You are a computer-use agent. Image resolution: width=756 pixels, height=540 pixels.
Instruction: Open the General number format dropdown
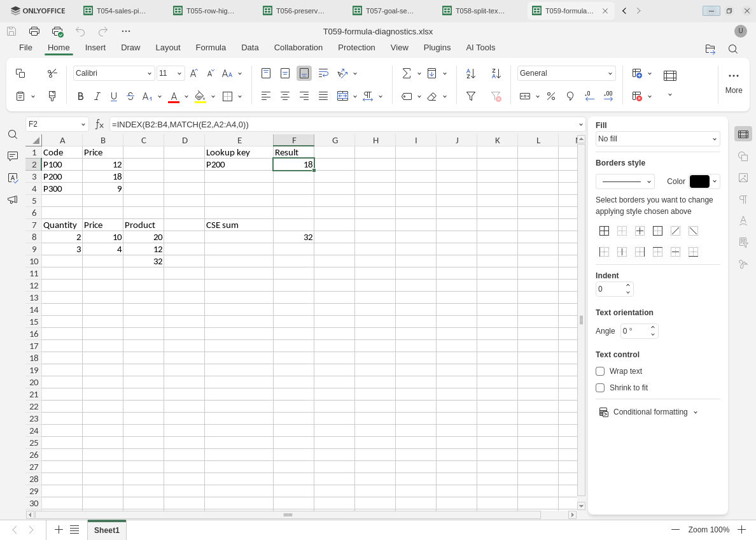point(610,73)
